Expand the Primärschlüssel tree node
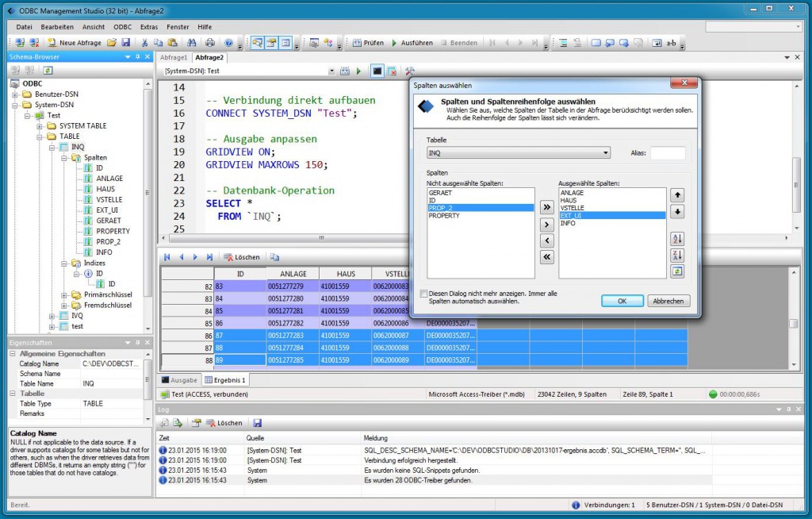 (x=64, y=294)
